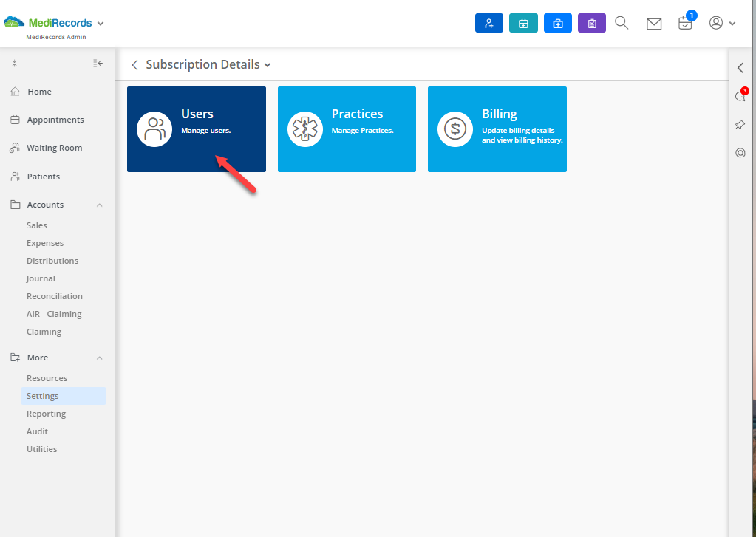Screen dimensions: 756x537
Task: Open the purple clipboard icon
Action: [591, 23]
